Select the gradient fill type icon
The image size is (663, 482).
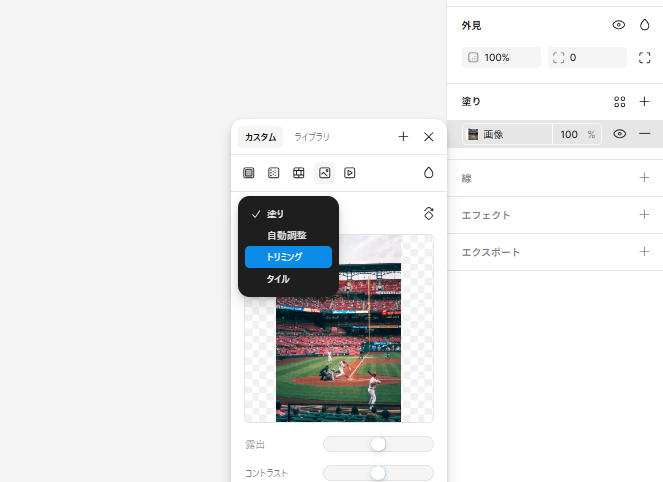[x=274, y=173]
